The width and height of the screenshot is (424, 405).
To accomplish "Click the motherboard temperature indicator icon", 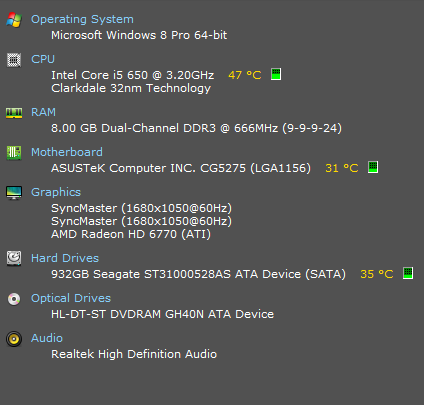I will (x=373, y=167).
